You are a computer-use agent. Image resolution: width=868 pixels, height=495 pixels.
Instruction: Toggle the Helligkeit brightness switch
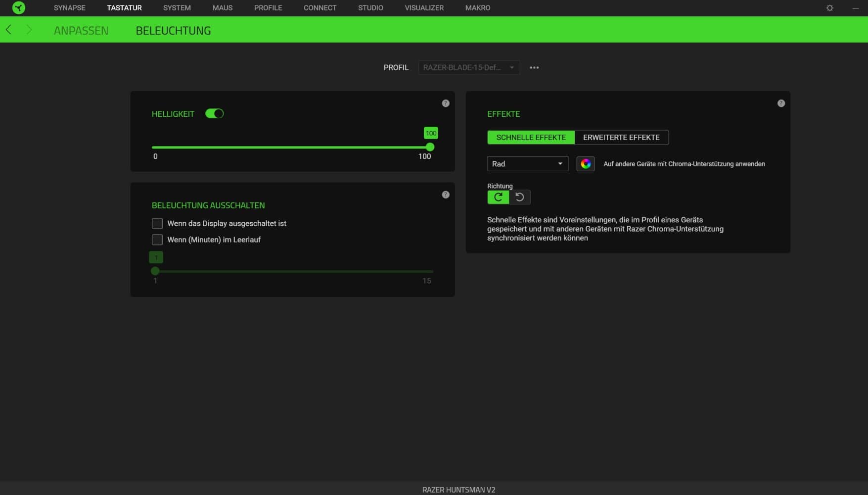(x=214, y=114)
